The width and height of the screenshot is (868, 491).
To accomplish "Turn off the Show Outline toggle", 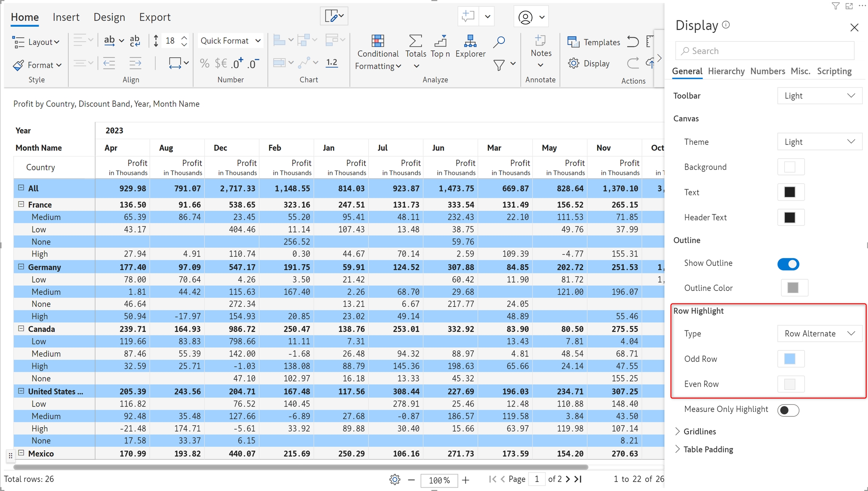I will pyautogui.click(x=788, y=264).
